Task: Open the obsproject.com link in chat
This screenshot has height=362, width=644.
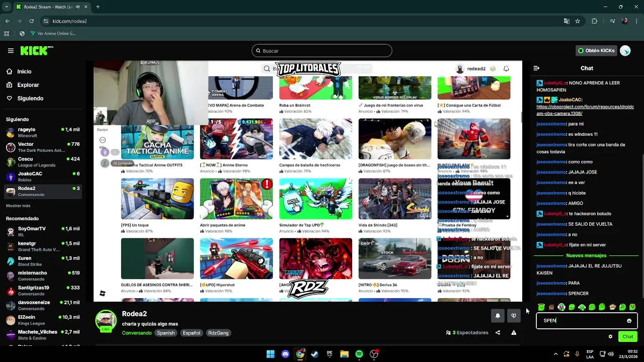Action: click(585, 110)
